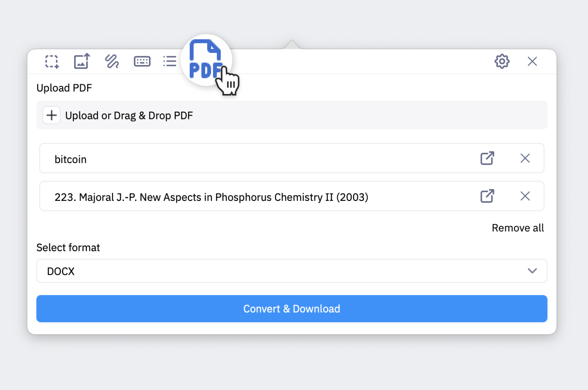This screenshot has height=390, width=588.
Task: Open the image upload tool
Action: [x=81, y=61]
